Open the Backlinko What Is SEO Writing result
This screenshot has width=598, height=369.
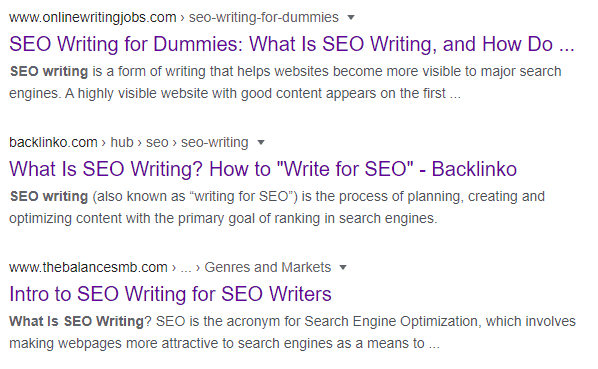click(x=263, y=169)
